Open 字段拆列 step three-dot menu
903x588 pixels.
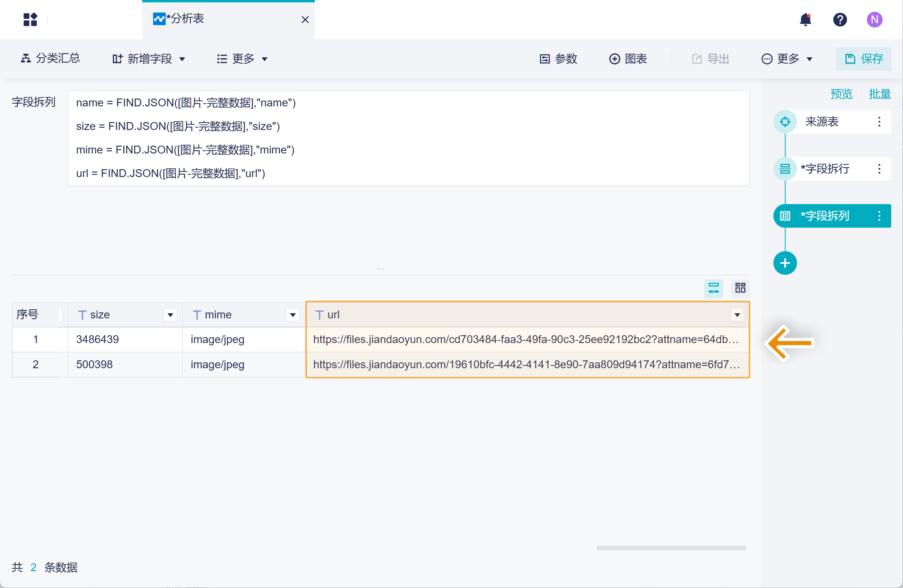pyautogui.click(x=879, y=216)
